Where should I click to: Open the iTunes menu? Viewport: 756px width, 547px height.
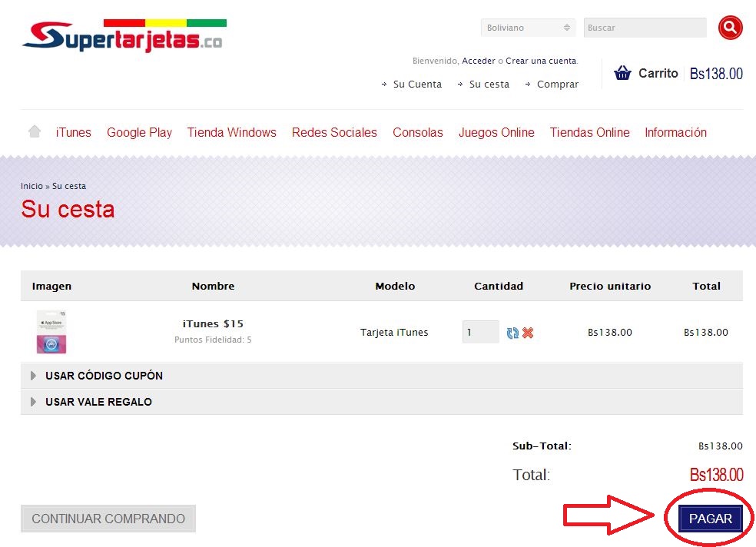coord(73,132)
